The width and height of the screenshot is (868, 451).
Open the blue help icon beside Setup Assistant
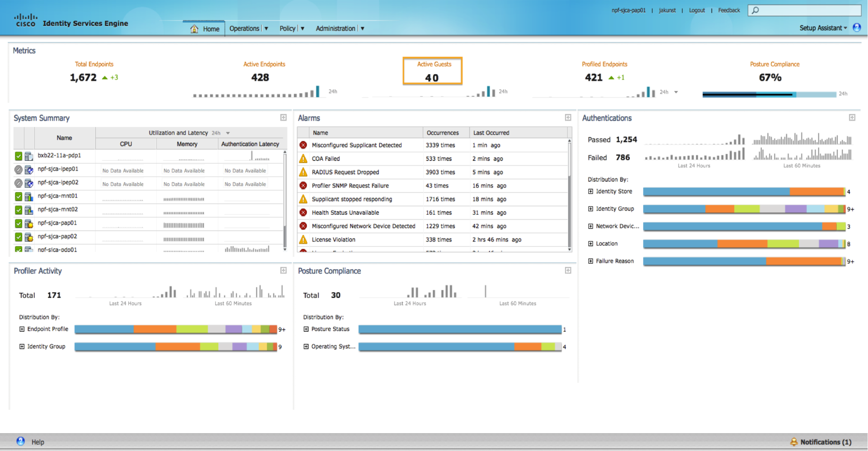857,28
